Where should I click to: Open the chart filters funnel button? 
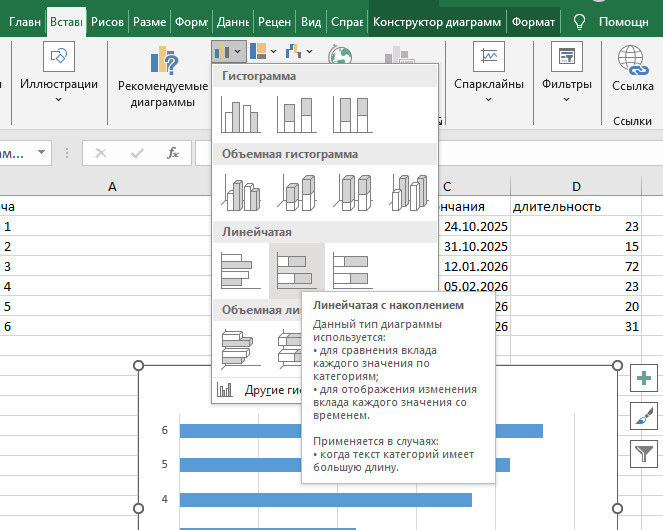(644, 454)
